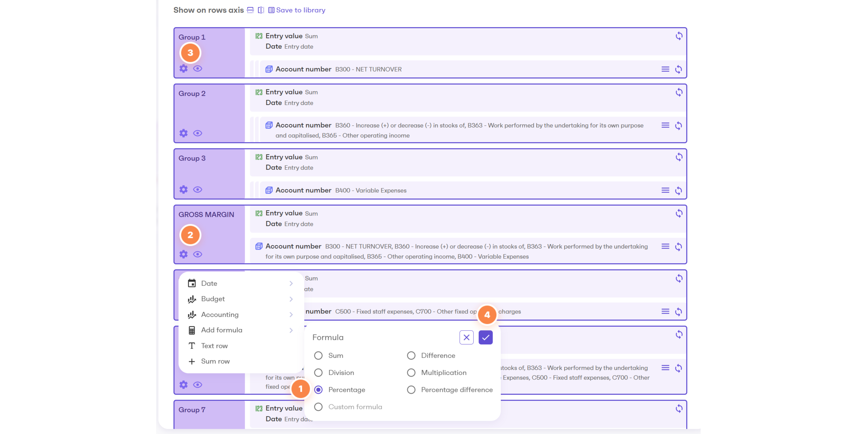Click the Group 7 label
The height and width of the screenshot is (434, 868).
click(x=192, y=410)
